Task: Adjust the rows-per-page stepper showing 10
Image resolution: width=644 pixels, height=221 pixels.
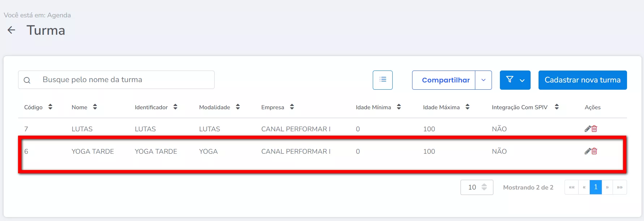Action: click(x=484, y=187)
